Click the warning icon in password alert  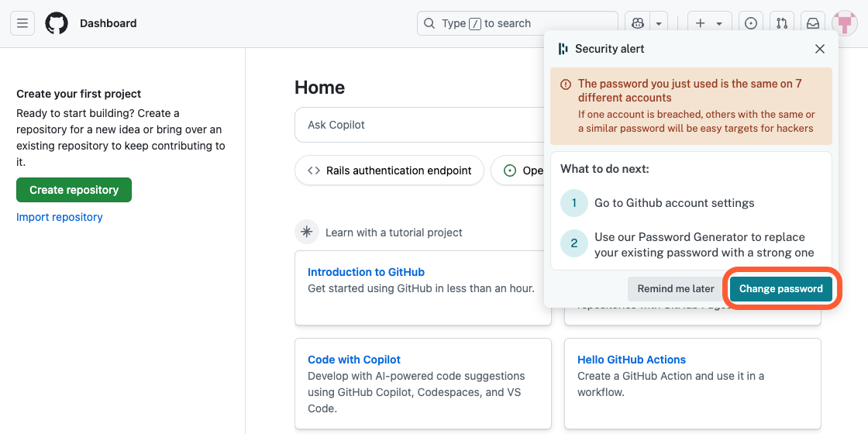tap(565, 84)
